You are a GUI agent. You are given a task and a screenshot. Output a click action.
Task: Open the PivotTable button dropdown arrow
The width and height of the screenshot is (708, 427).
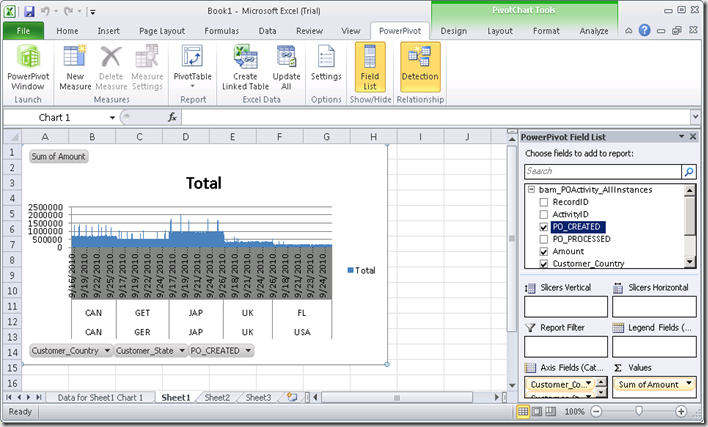193,86
